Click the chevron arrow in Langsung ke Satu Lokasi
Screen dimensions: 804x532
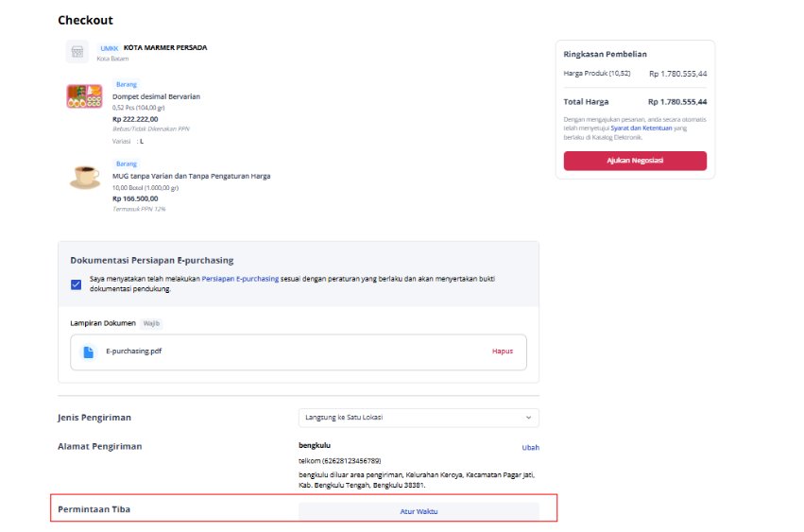click(x=528, y=418)
